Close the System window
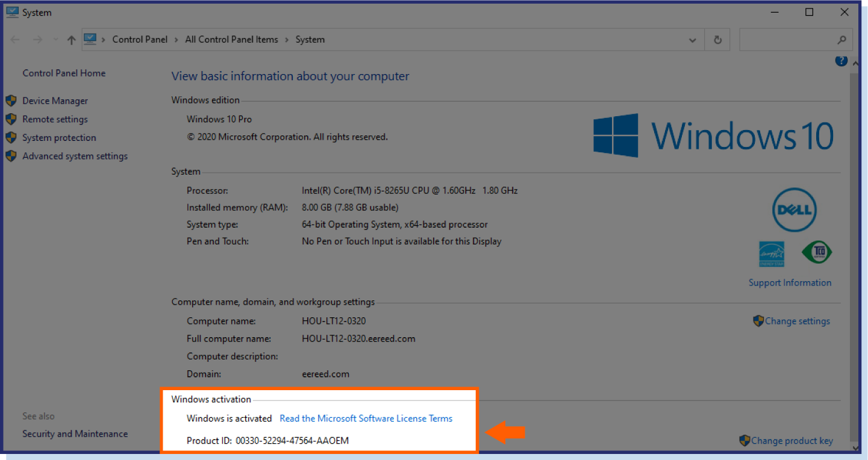Image resolution: width=868 pixels, height=460 pixels. click(844, 12)
